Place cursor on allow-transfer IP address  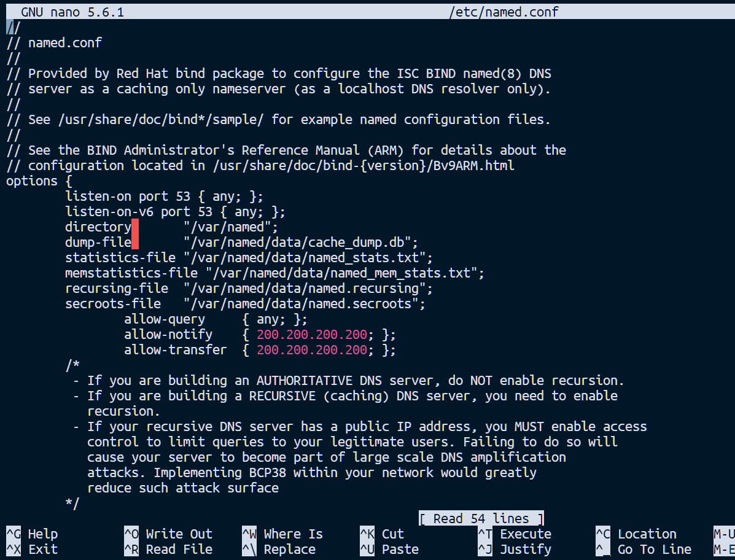pos(311,350)
